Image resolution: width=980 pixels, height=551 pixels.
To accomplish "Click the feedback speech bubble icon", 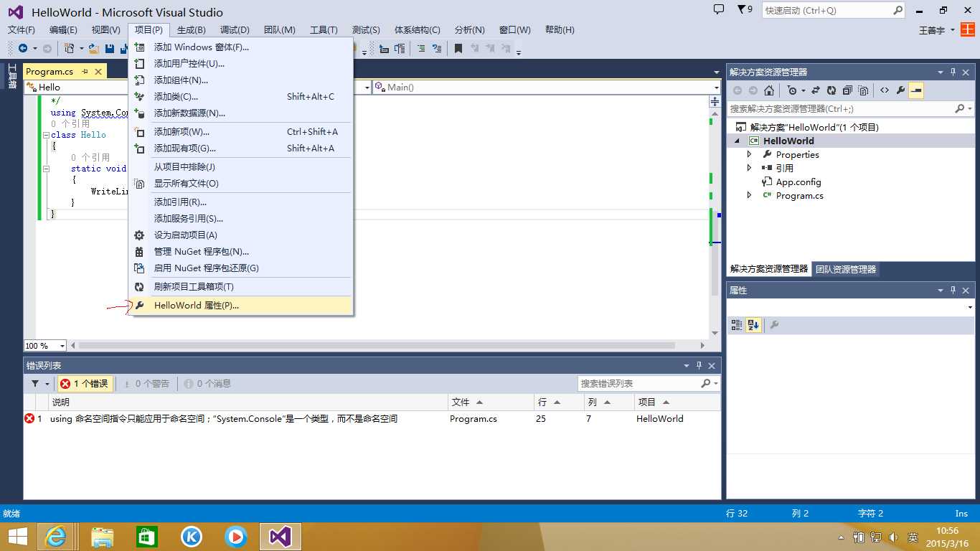I will click(x=719, y=10).
